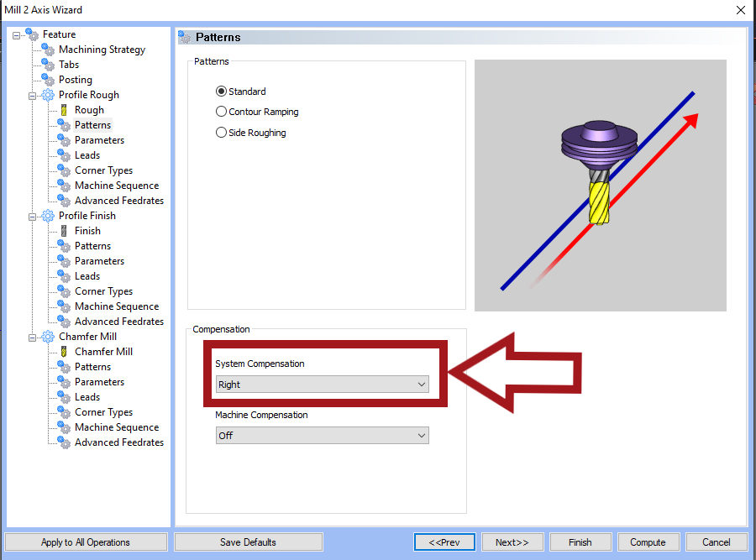Click the Profile Rough Parameters icon
This screenshot has height=560, width=756.
coord(64,140)
